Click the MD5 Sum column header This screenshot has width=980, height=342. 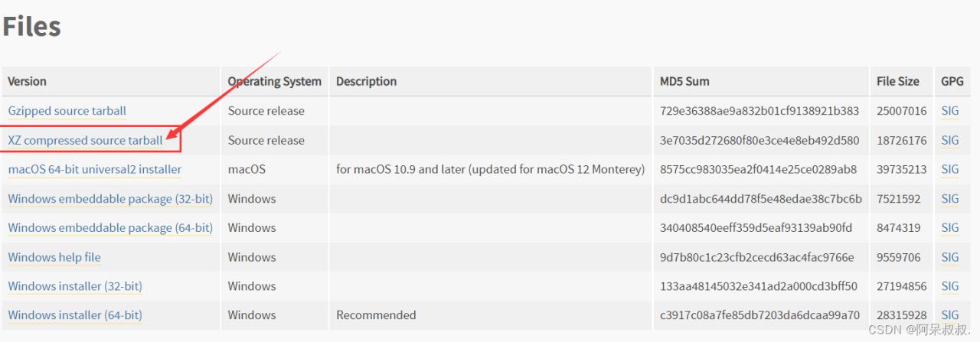click(x=684, y=81)
